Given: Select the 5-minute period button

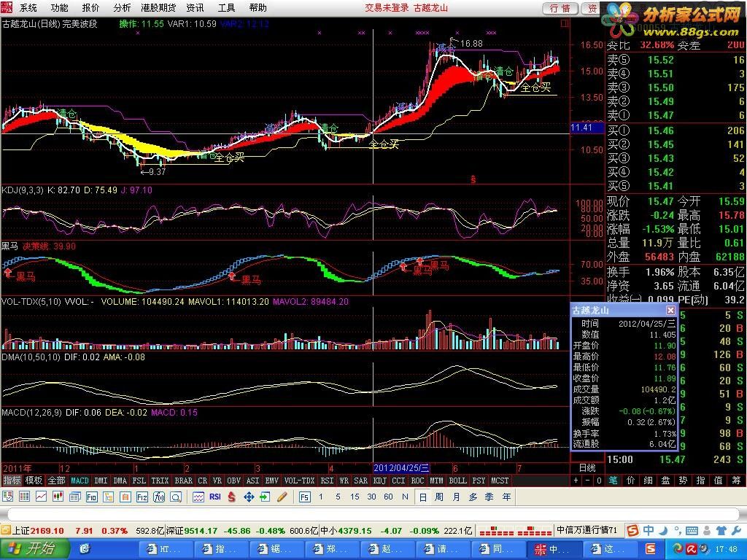Looking at the screenshot, I should pyautogui.click(x=338, y=497).
